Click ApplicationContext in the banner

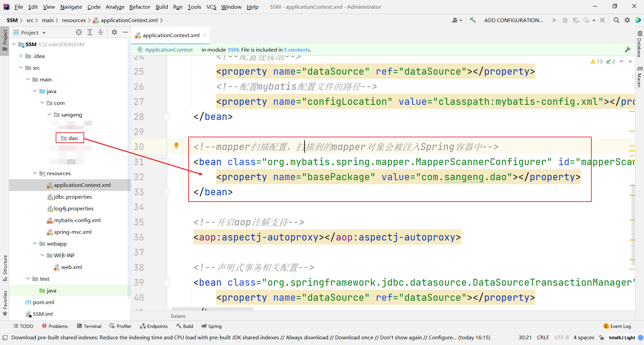pos(169,50)
